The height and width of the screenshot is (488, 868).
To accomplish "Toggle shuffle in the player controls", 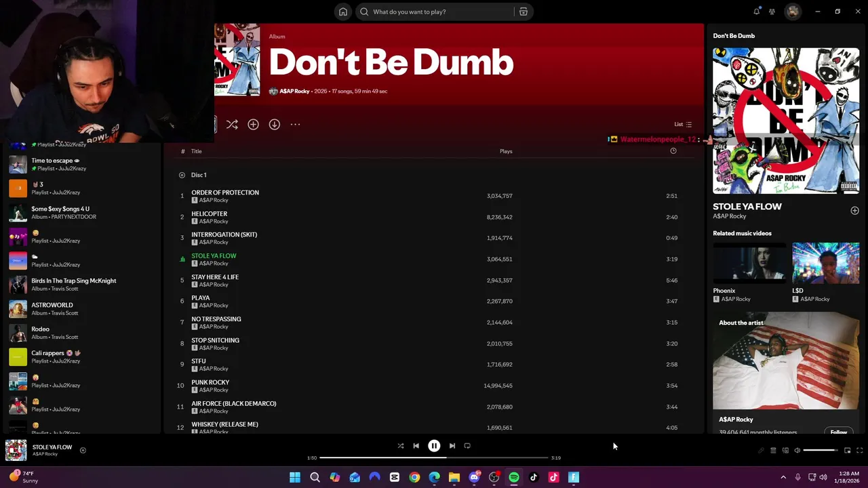I will 400,446.
